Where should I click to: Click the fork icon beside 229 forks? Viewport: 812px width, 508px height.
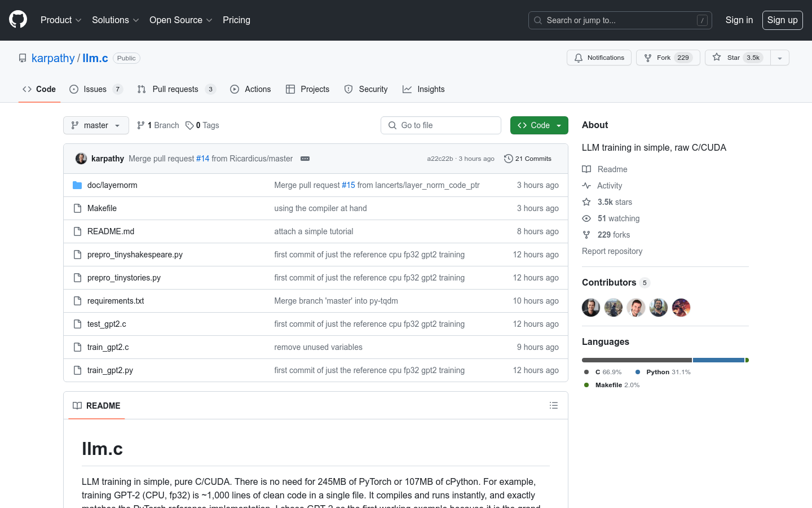point(586,235)
